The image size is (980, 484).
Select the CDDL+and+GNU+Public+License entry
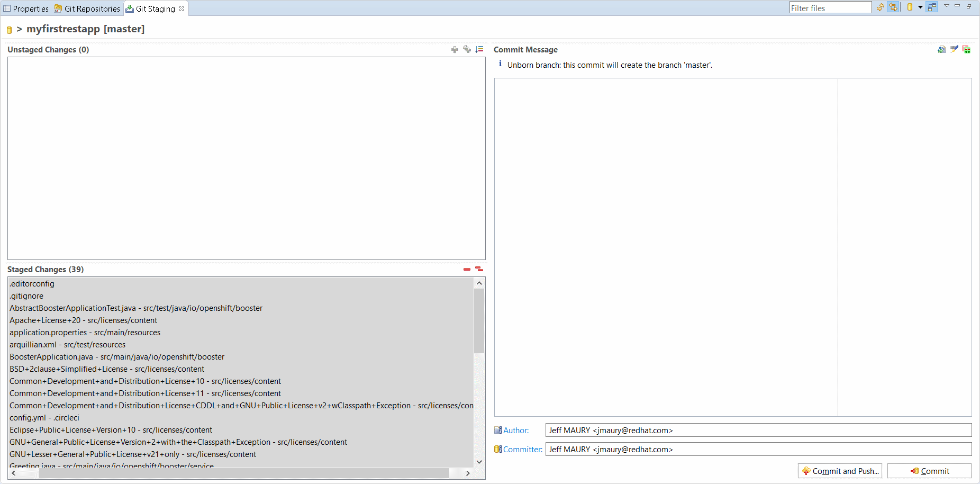(241, 406)
